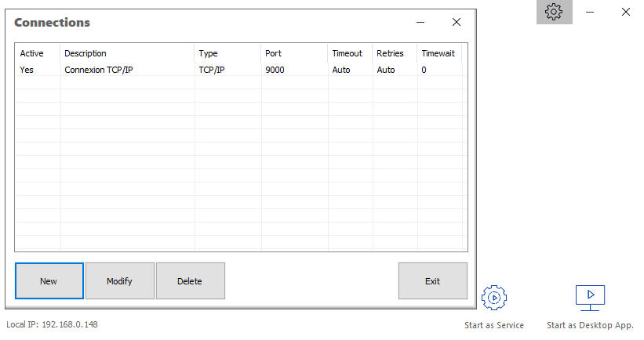The image size is (644, 340).
Task: Click the Start as Desktop App. label
Action: (x=590, y=325)
